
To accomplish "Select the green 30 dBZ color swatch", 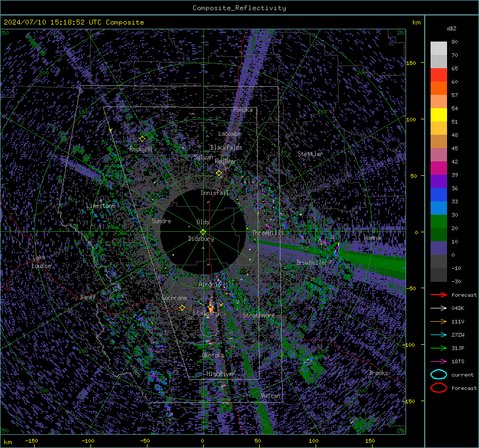I will pyautogui.click(x=439, y=222).
